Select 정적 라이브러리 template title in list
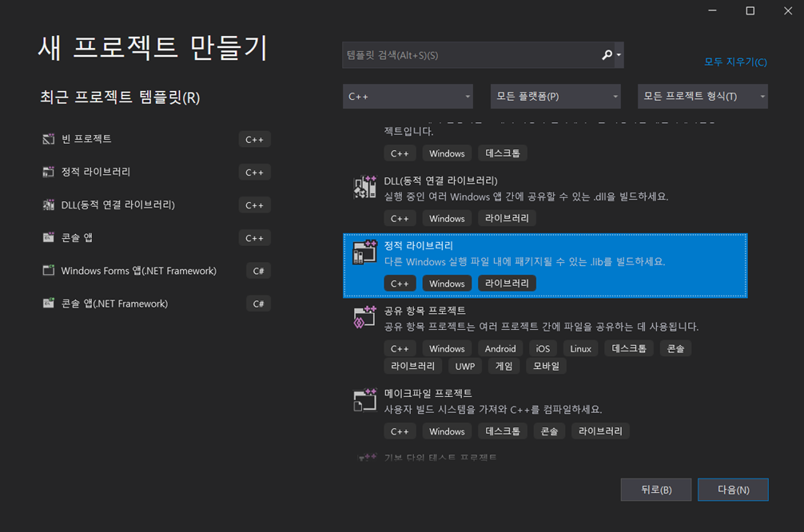 419,245
